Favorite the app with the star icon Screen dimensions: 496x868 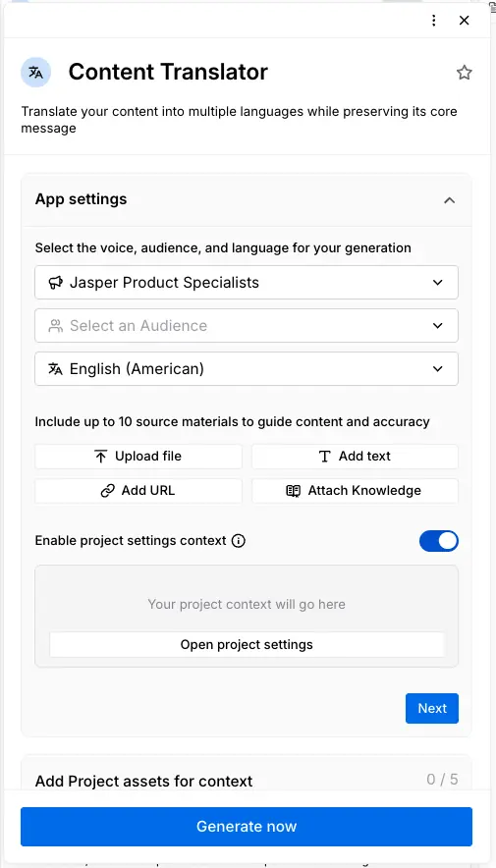coord(464,73)
